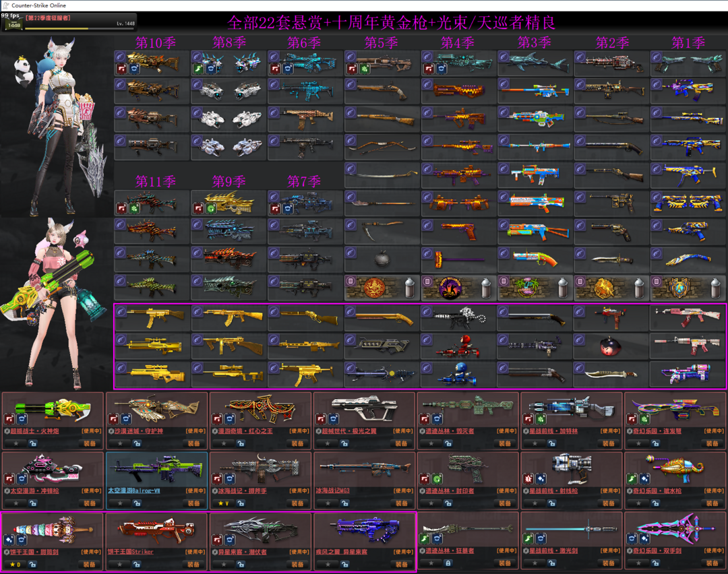
Task: Select the wooden bow thumbnail
Action: click(x=382, y=147)
